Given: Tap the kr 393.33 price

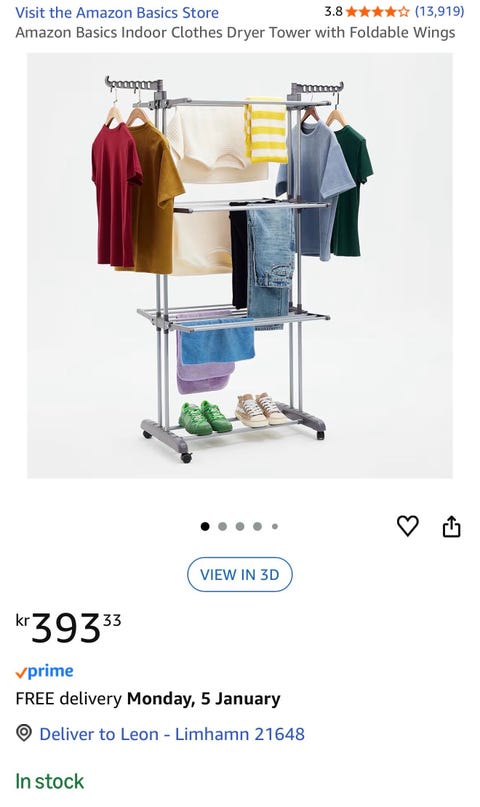Looking at the screenshot, I should (68, 627).
